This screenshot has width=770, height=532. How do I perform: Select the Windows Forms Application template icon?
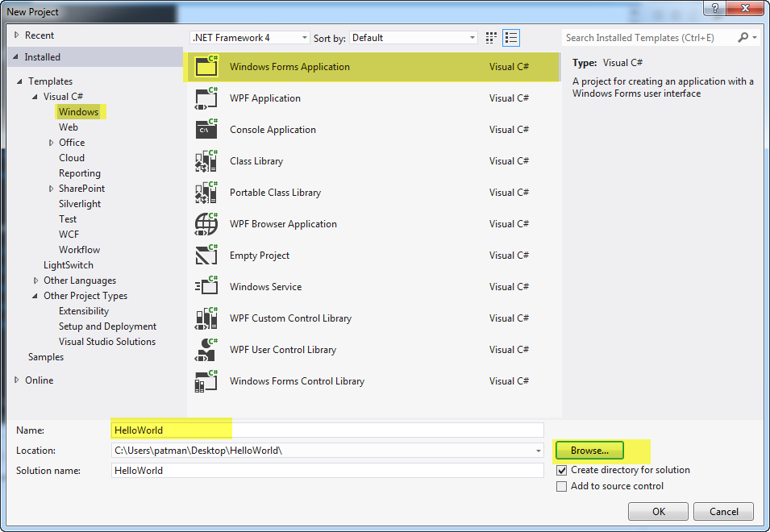pyautogui.click(x=206, y=67)
